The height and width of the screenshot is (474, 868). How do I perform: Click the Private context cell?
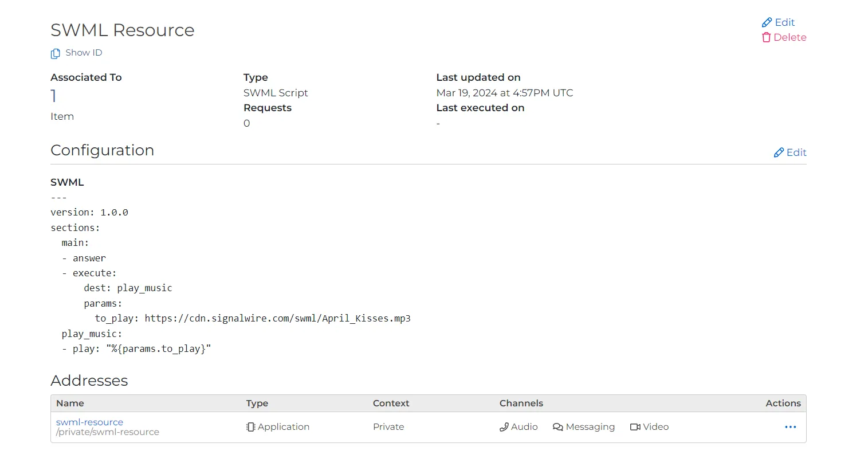click(388, 427)
